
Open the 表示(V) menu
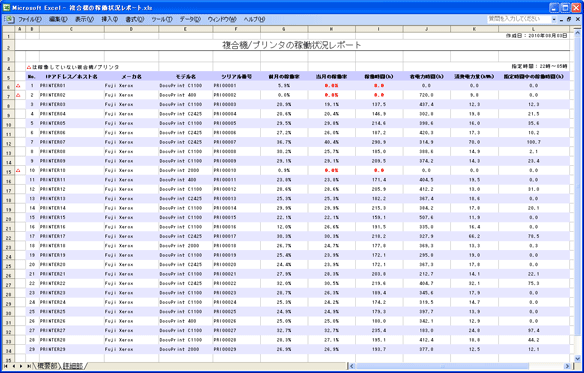pos(84,19)
